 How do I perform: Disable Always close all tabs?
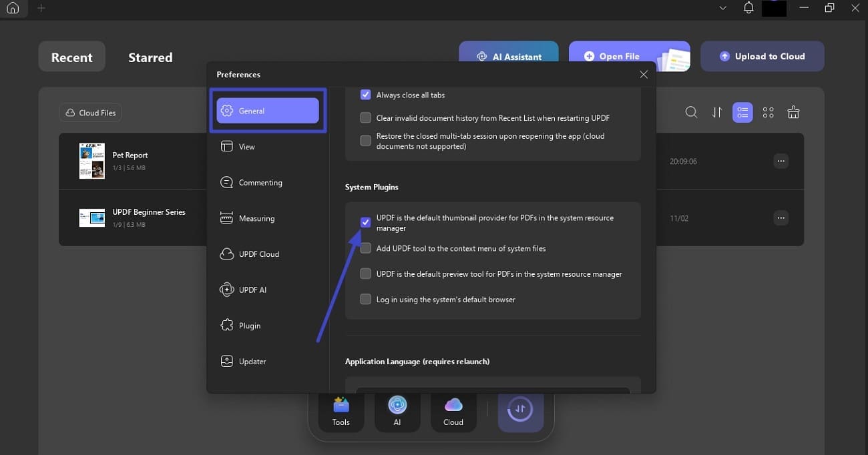click(x=365, y=95)
